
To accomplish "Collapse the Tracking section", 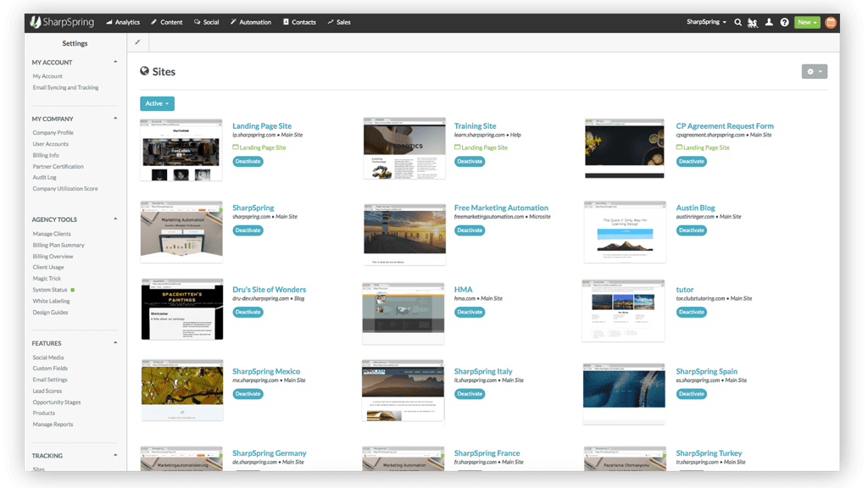I will 115,455.
